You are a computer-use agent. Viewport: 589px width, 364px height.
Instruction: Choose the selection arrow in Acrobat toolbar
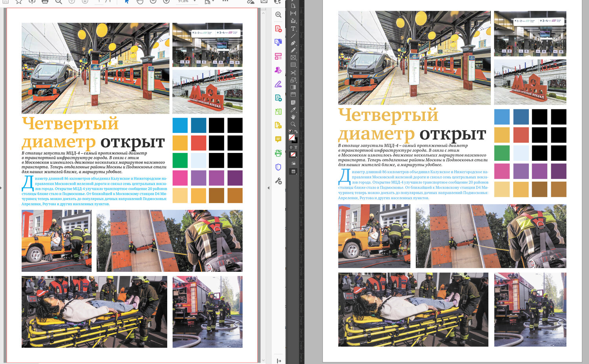point(127,2)
